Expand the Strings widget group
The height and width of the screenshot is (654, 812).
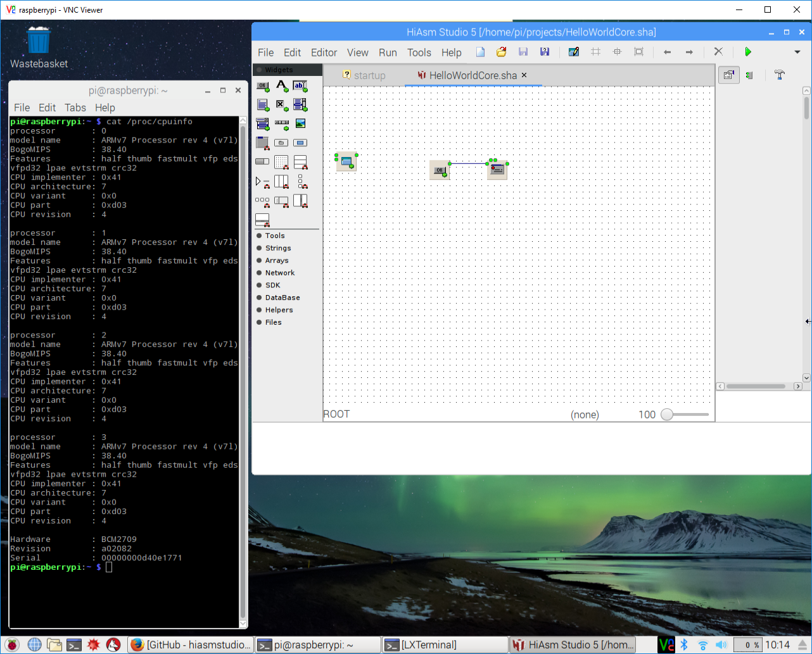pyautogui.click(x=278, y=248)
